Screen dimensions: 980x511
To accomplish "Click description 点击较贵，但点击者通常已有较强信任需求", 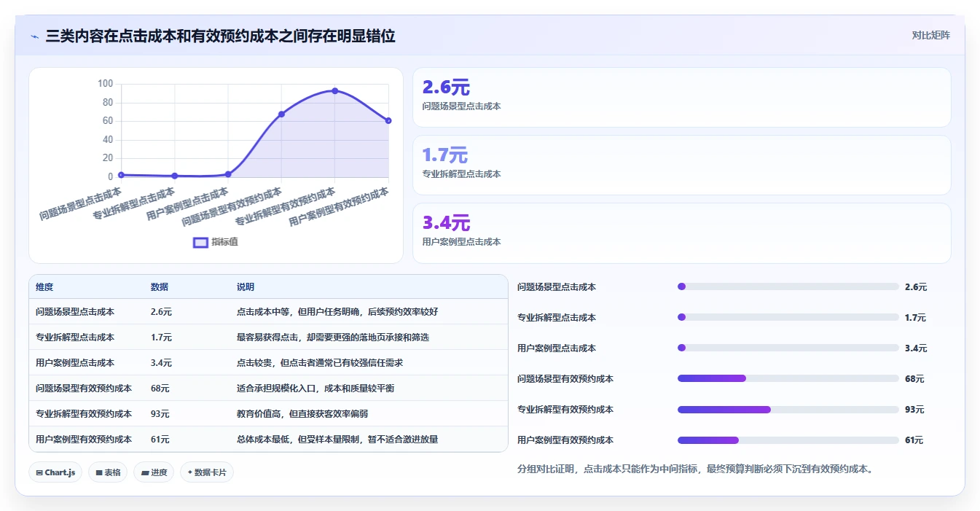I will point(320,363).
